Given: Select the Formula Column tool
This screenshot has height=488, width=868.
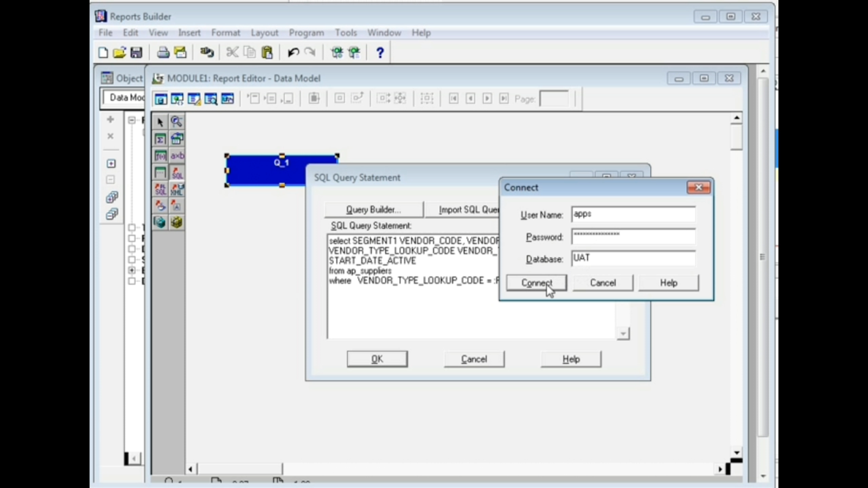Looking at the screenshot, I should point(160,156).
